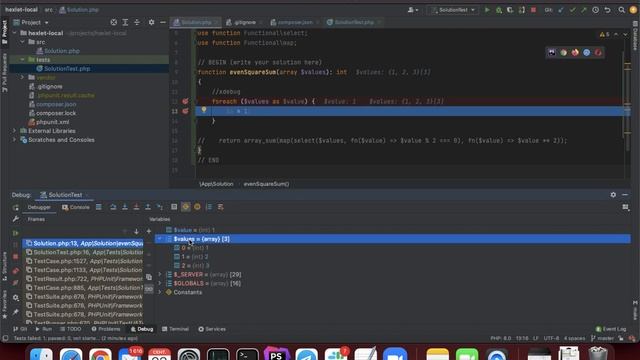Select opened file target icon in Project panel
Viewport: 640px width, 360px height.
pos(114,22)
